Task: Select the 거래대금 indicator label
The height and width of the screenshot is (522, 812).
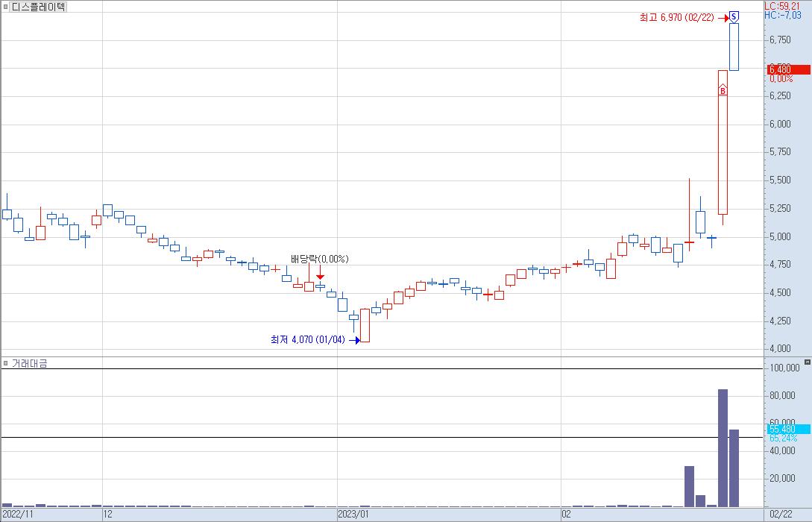Action: 29,364
